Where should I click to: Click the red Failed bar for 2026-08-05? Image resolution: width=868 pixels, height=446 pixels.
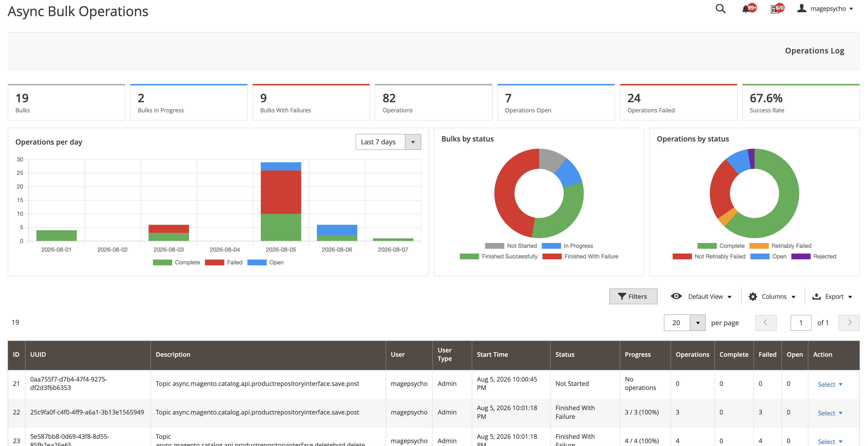point(281,192)
